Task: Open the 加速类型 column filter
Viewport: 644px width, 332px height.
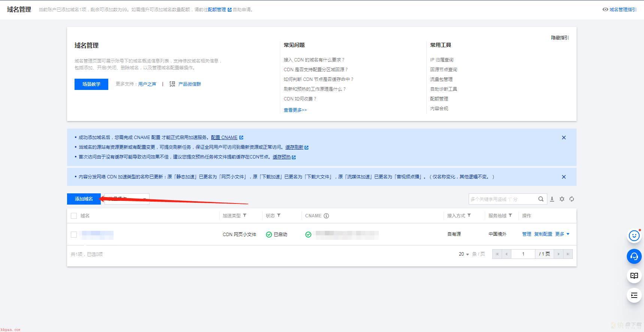Action: (245, 215)
